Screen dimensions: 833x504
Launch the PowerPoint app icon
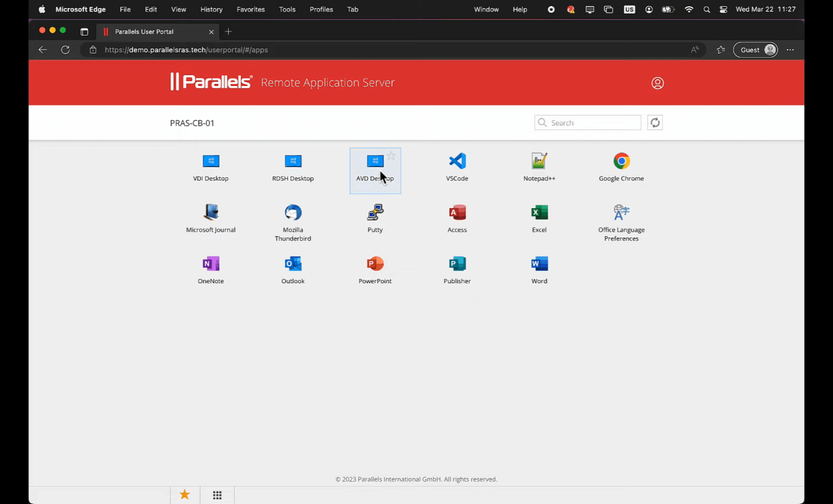pyautogui.click(x=375, y=264)
